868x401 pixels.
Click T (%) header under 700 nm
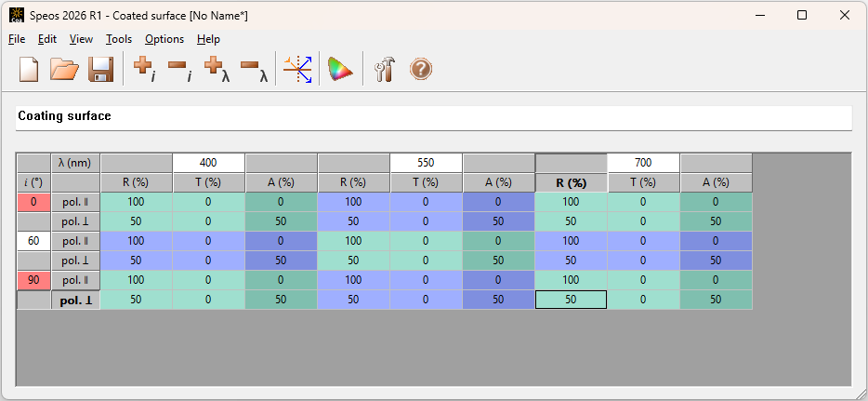(643, 182)
